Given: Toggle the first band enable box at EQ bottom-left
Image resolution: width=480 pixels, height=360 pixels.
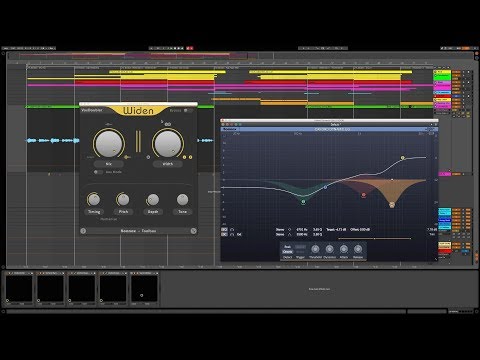Looking at the screenshot, I should pyautogui.click(x=224, y=230).
